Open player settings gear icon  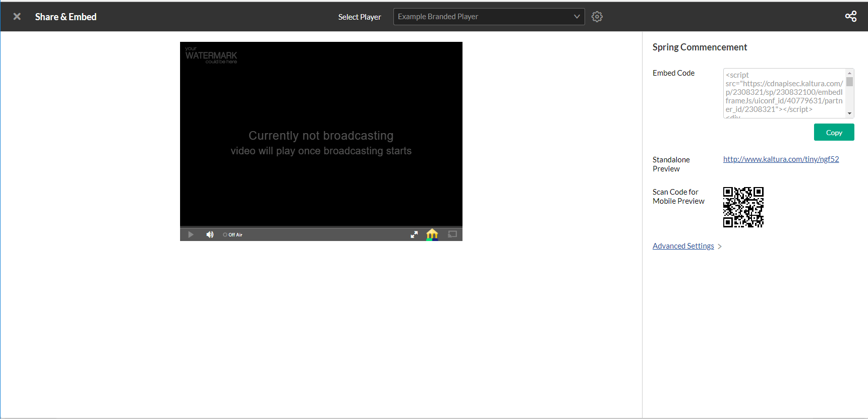click(597, 17)
